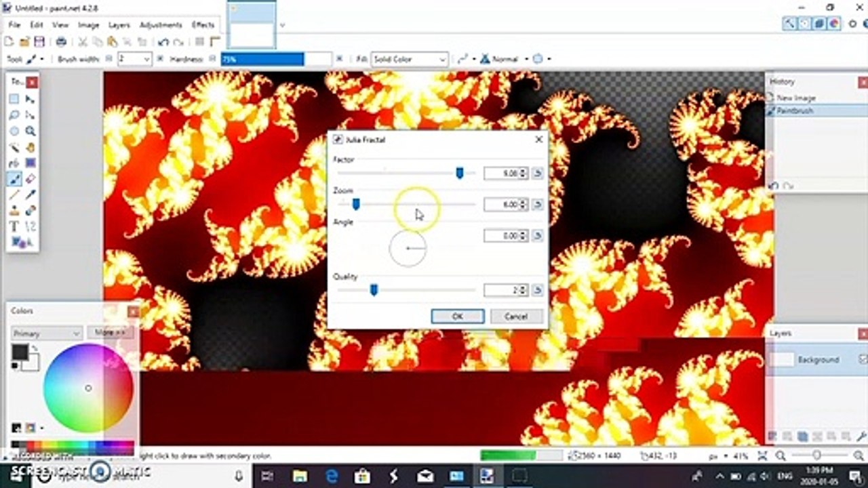Select the Rectangle Select tool
Viewport: 868px width, 488px height.
coord(14,99)
